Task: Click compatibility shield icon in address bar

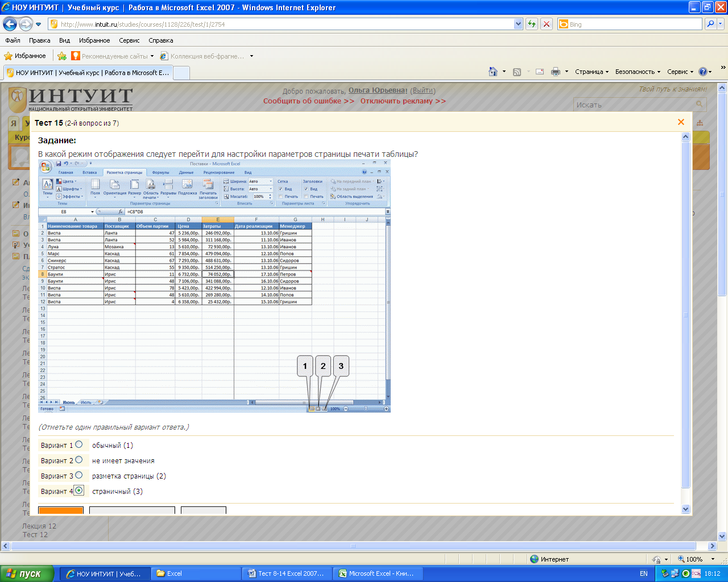Action: pyautogui.click(x=54, y=24)
